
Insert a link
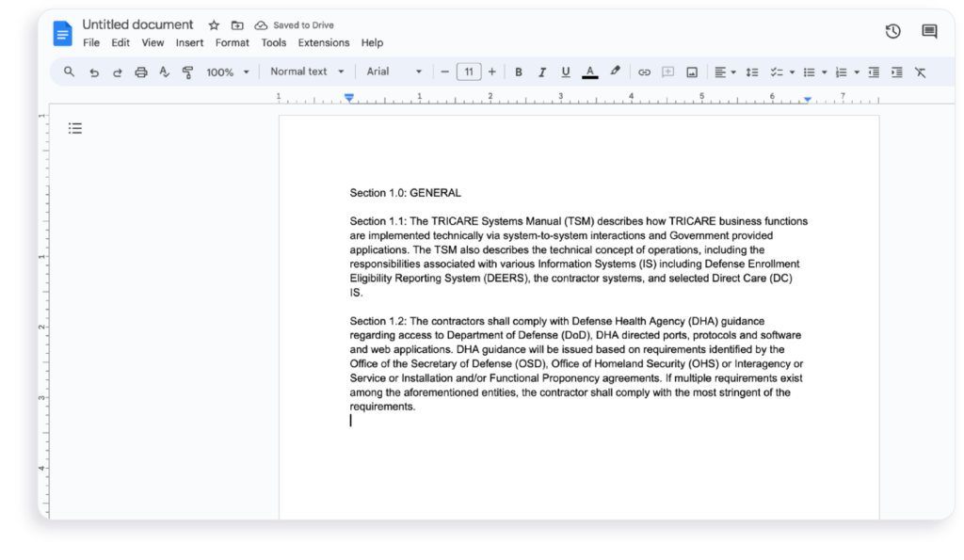point(644,72)
